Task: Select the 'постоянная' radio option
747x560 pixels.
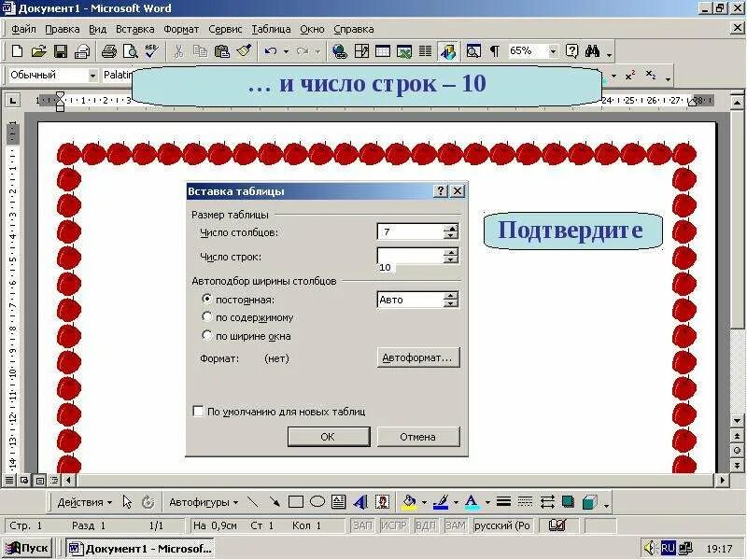Action: tap(206, 299)
